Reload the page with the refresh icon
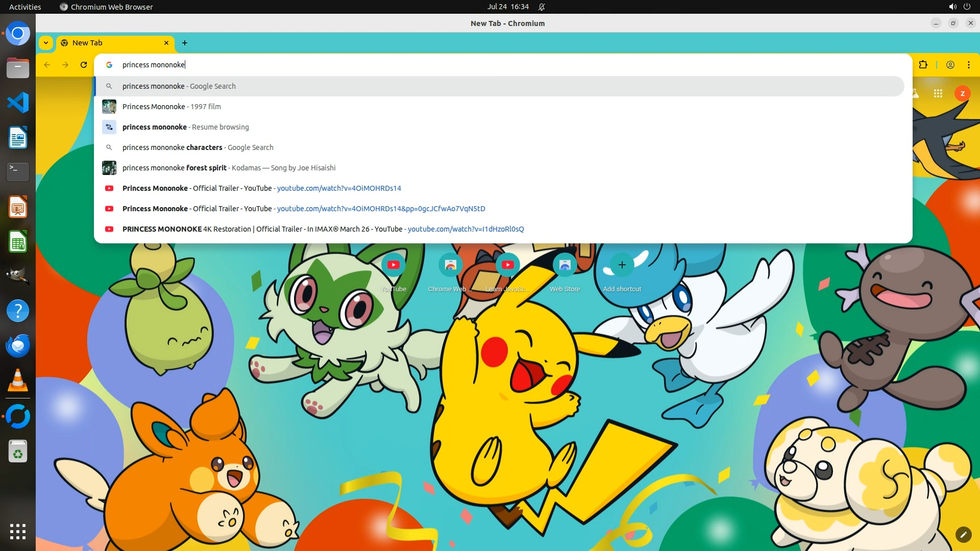 [x=84, y=65]
